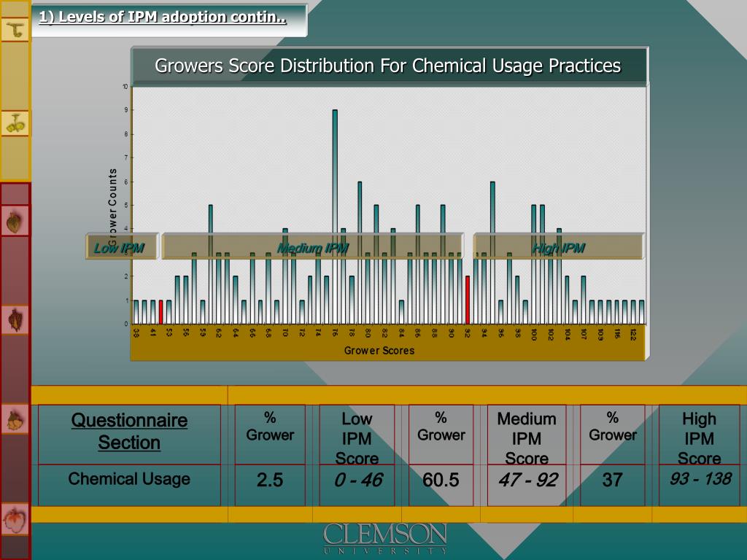The width and height of the screenshot is (747, 560).
Task: Click the 'Grower Scores' axis label
Action: click(x=379, y=351)
